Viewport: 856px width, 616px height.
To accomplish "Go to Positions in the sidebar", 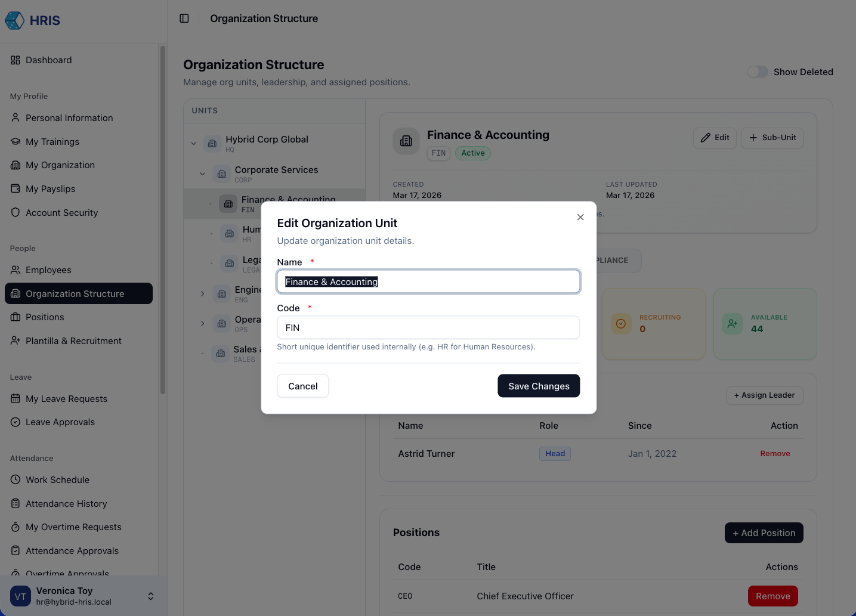I will pos(45,317).
